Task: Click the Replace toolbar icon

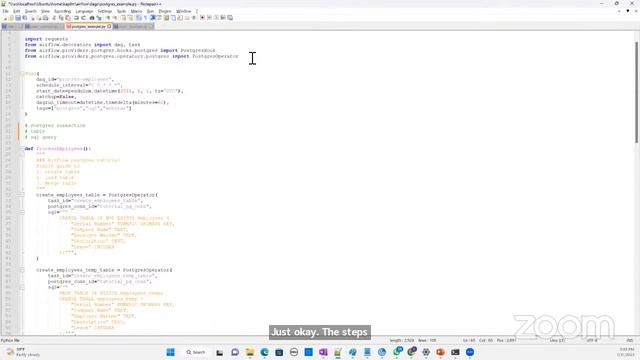Action: click(99, 18)
